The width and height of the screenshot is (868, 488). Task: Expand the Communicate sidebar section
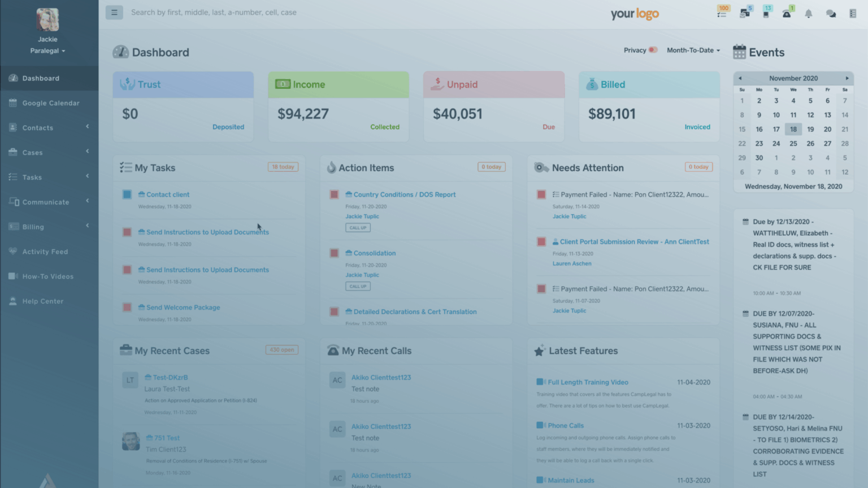pyautogui.click(x=45, y=202)
